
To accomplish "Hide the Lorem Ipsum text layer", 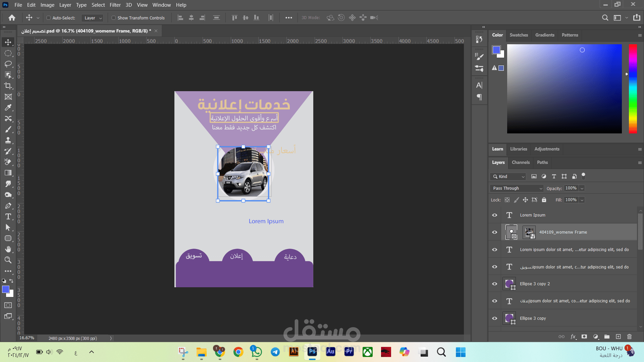I will (494, 215).
